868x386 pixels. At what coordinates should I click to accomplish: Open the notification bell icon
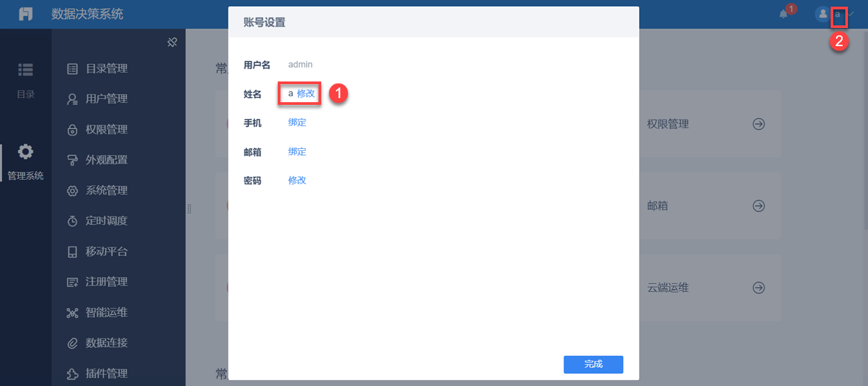point(784,14)
